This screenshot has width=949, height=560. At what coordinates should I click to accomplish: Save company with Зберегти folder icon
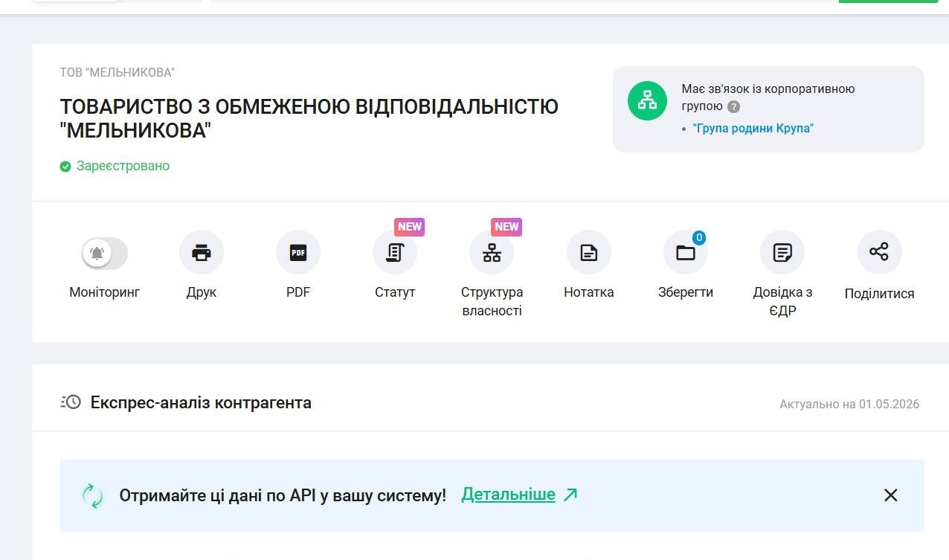pos(686,253)
